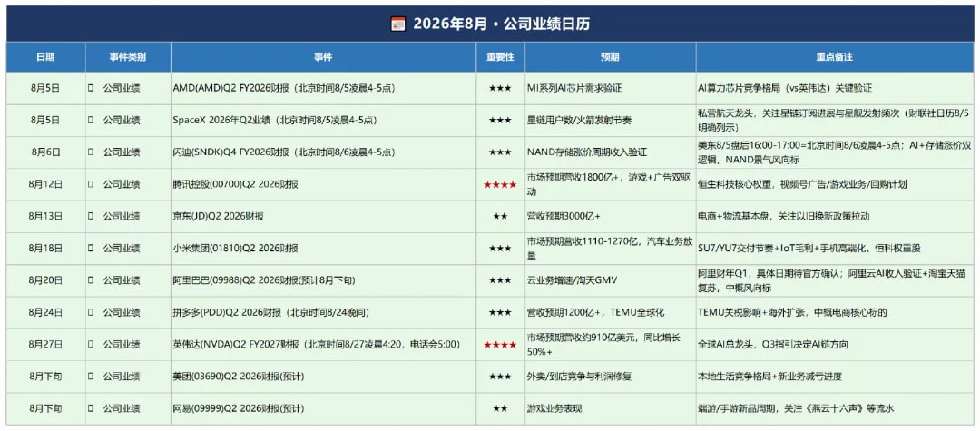This screenshot has height=431, width=980.
Task: Click the '市场预期营收约910亿美元' expectation cell
Action: point(610,344)
